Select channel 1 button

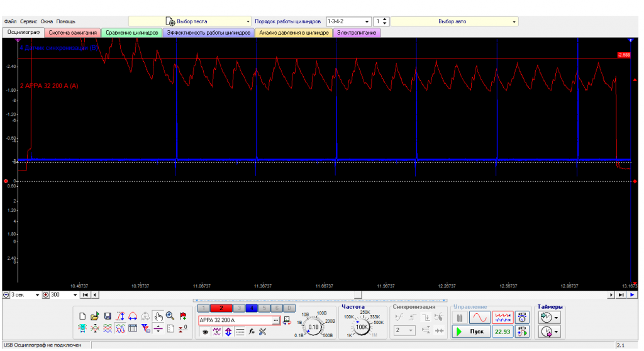pos(203,308)
